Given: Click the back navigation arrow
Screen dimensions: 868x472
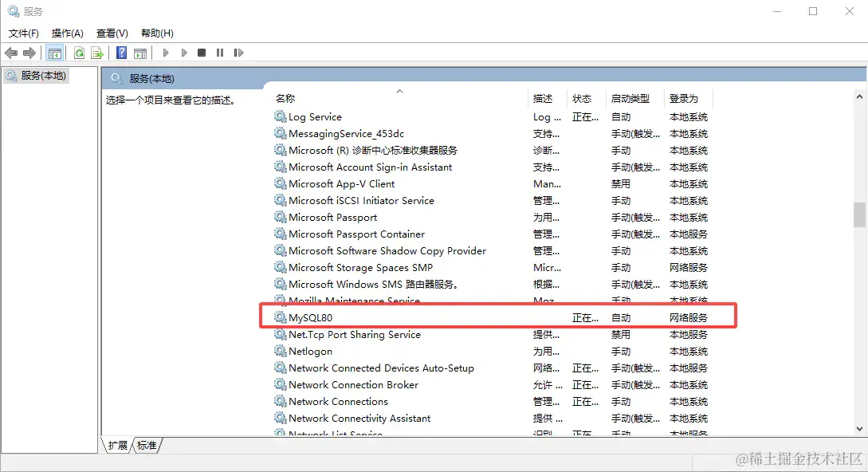Looking at the screenshot, I should click(x=11, y=53).
